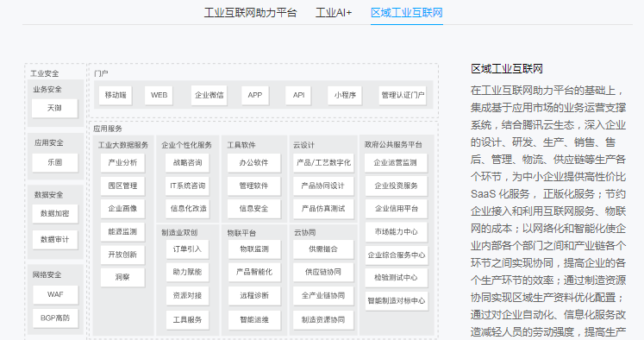Select the 数据加密 box

[54, 214]
